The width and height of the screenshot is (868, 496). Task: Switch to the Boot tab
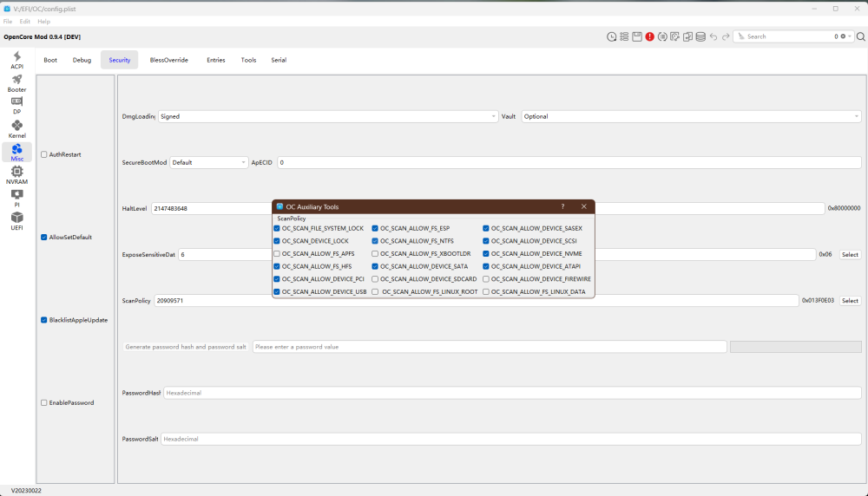50,60
